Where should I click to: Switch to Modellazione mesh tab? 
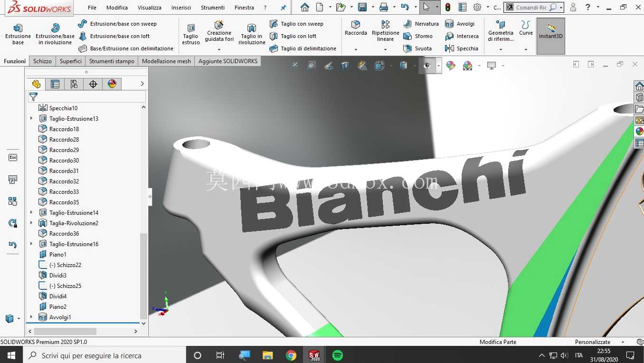(166, 61)
